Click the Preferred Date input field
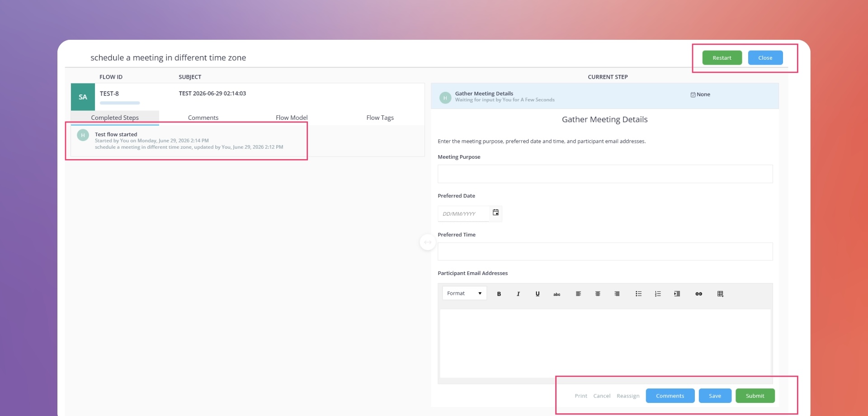The width and height of the screenshot is (868, 416). pyautogui.click(x=463, y=214)
